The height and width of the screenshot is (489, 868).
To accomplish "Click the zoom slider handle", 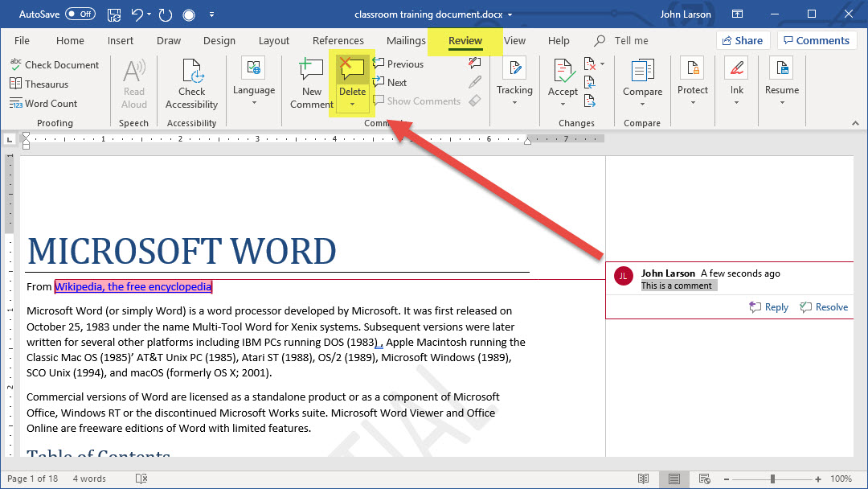I will [x=772, y=479].
